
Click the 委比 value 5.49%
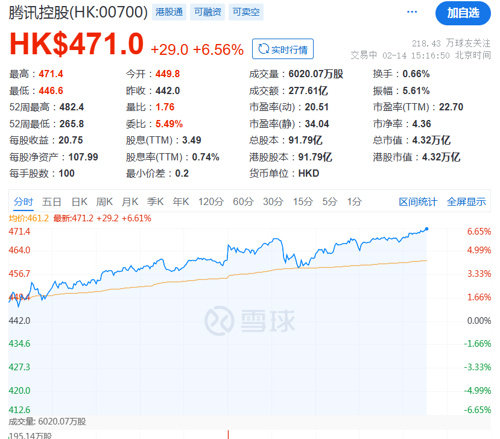pos(169,124)
